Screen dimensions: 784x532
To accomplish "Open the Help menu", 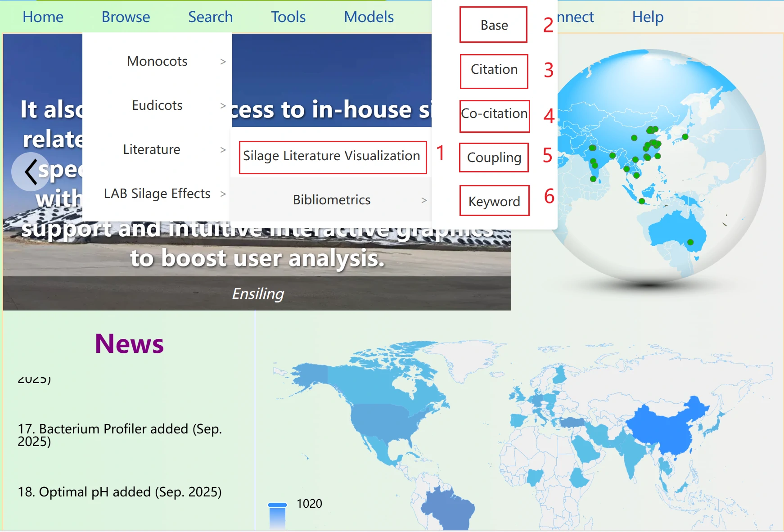I will click(x=648, y=17).
